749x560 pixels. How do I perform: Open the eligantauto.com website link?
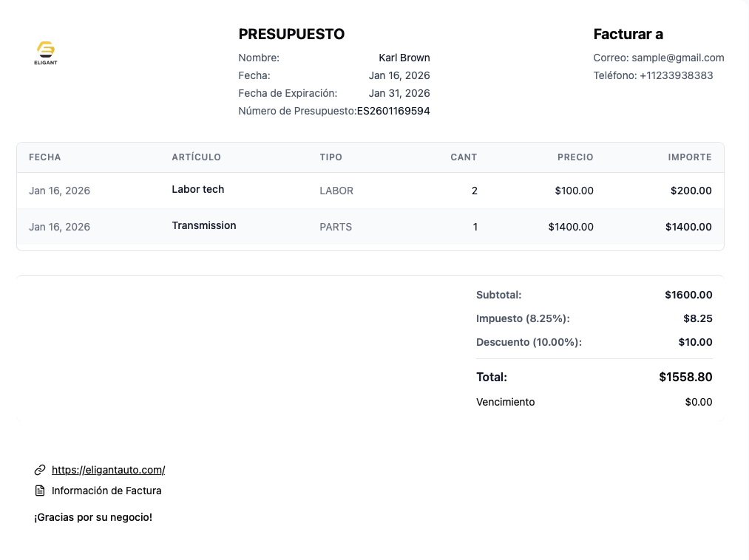(108, 470)
